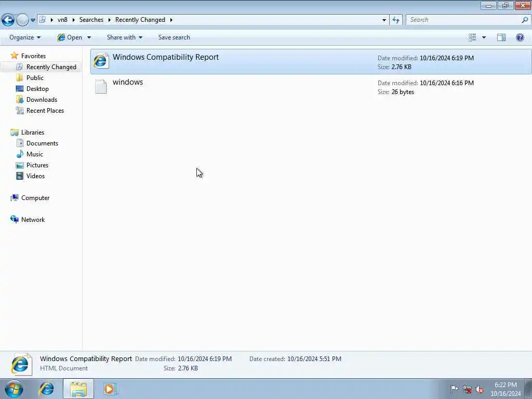Image resolution: width=532 pixels, height=399 pixels.
Task: Click the Action Center flag tray icon
Action: point(454,389)
